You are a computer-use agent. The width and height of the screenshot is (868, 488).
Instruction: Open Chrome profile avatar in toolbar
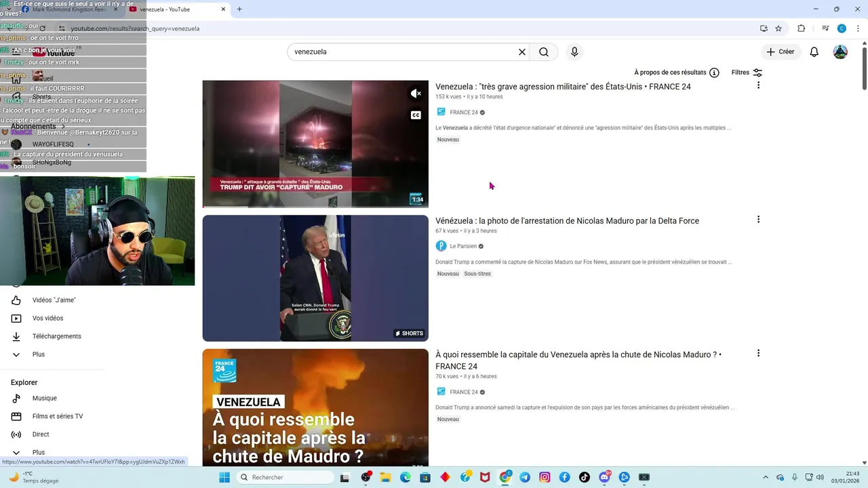coord(842,28)
